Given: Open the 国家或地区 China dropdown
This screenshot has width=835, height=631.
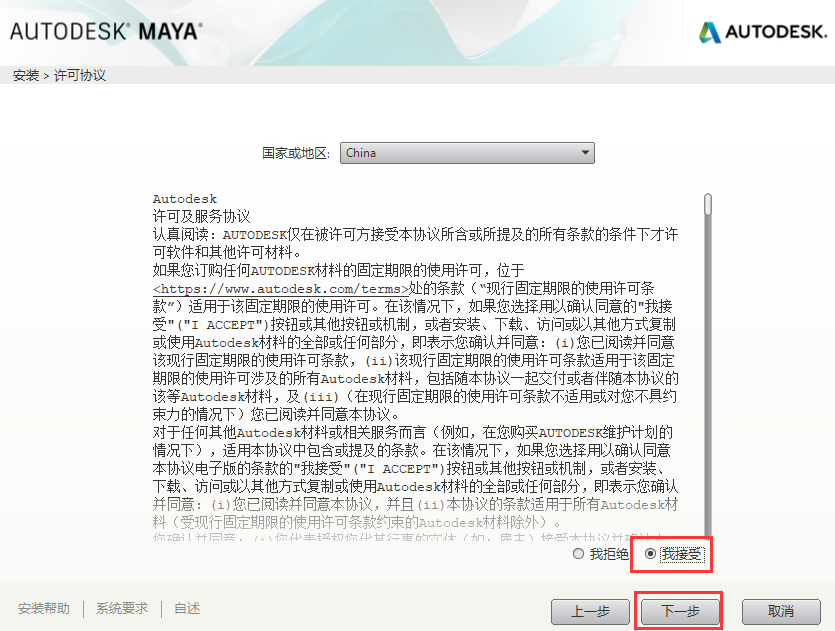Looking at the screenshot, I should coord(467,153).
